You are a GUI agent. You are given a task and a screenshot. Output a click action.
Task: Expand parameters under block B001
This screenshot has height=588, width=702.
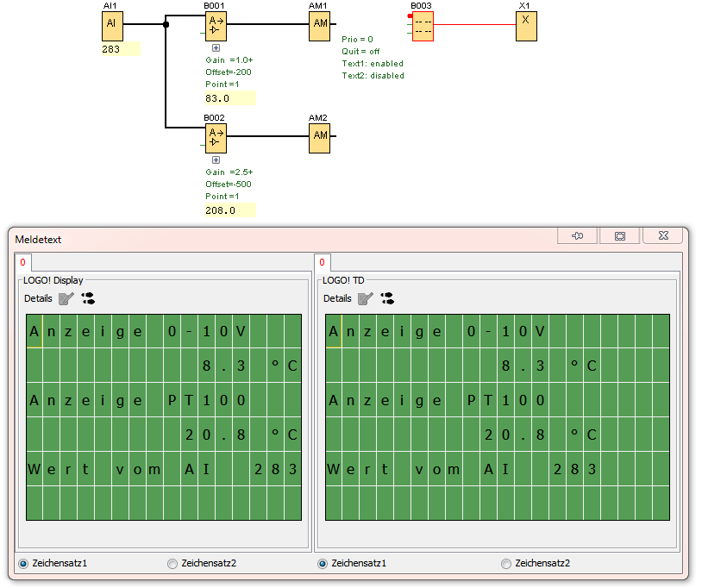216,48
